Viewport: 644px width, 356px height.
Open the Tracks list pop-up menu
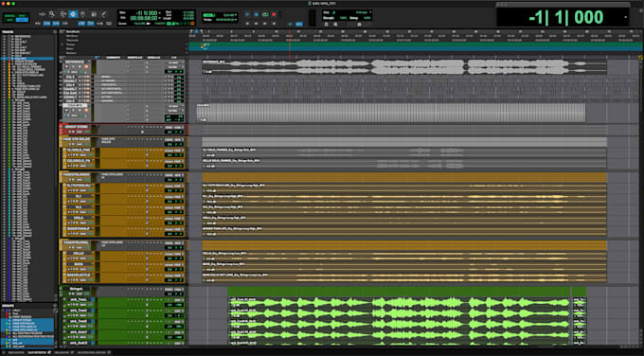(55, 31)
